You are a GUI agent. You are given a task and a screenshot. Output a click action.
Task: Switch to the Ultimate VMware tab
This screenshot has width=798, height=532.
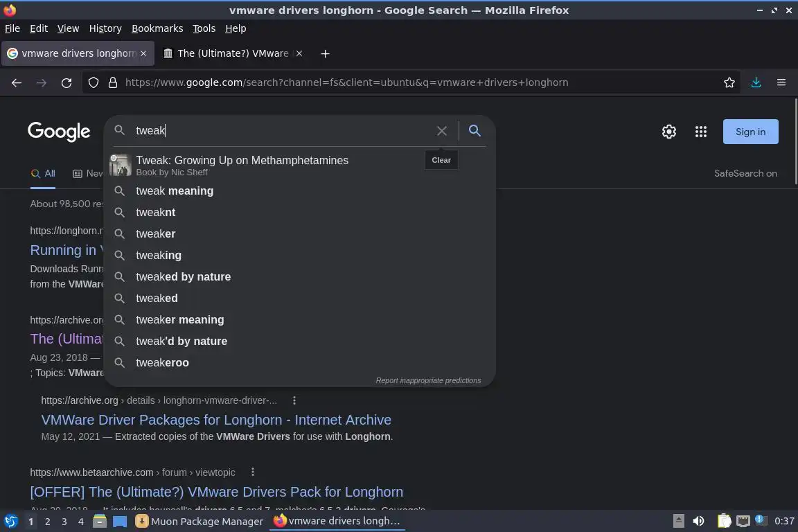tap(232, 53)
